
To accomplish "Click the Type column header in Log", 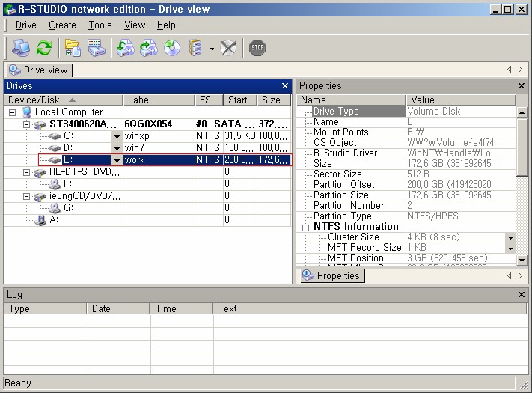I will pos(46,308).
